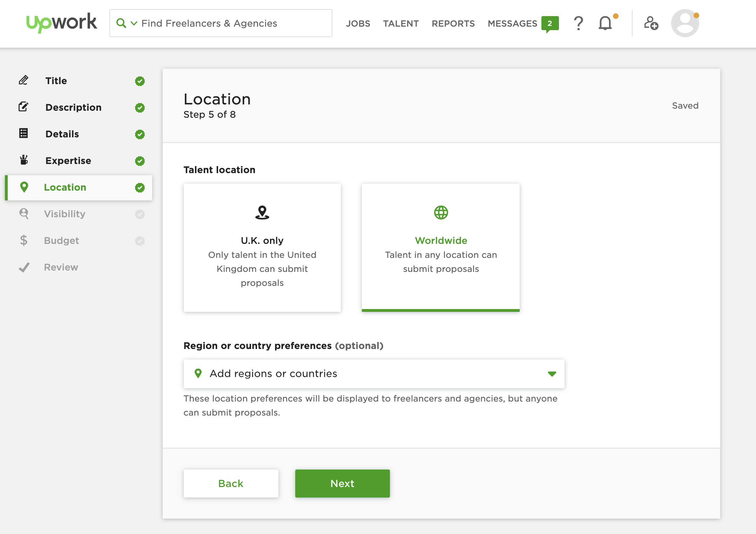
Task: Select the U.K. only talent option
Action: coord(262,247)
